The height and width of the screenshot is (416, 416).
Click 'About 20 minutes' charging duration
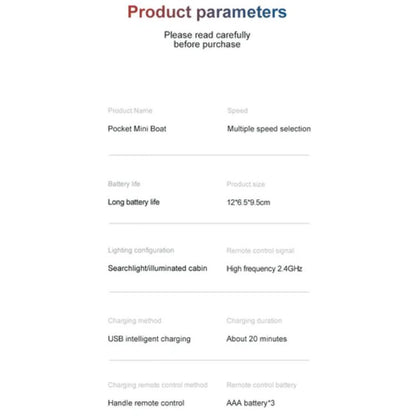[x=257, y=339]
